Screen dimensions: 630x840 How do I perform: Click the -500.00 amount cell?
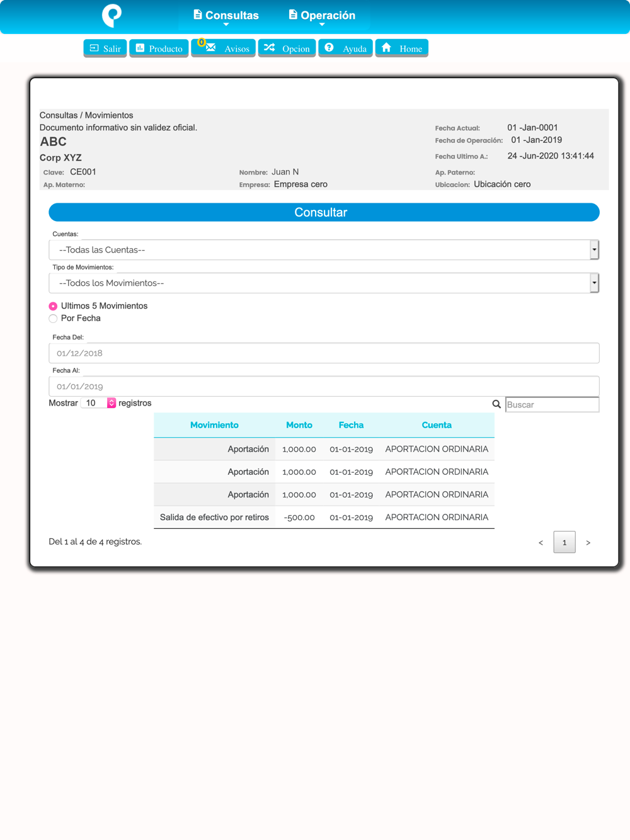(299, 518)
